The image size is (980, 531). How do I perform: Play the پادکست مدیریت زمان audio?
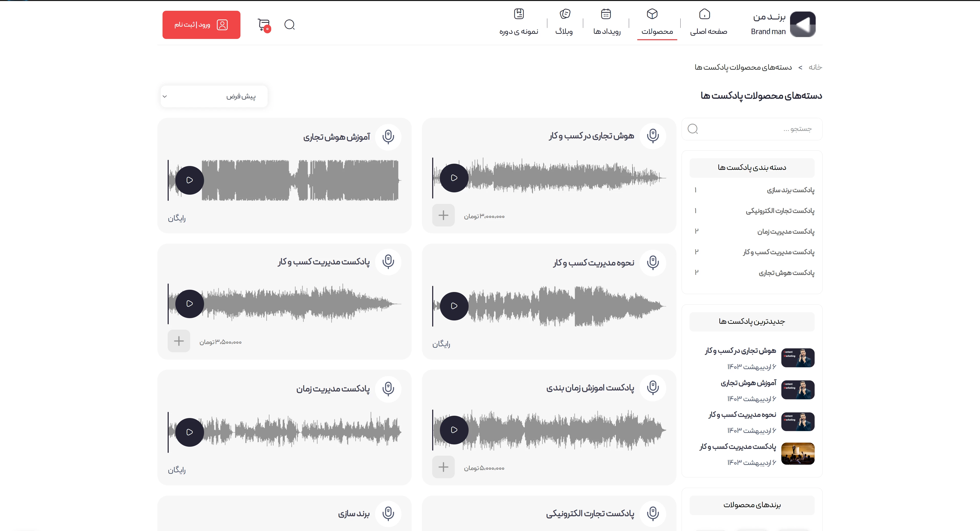(189, 432)
